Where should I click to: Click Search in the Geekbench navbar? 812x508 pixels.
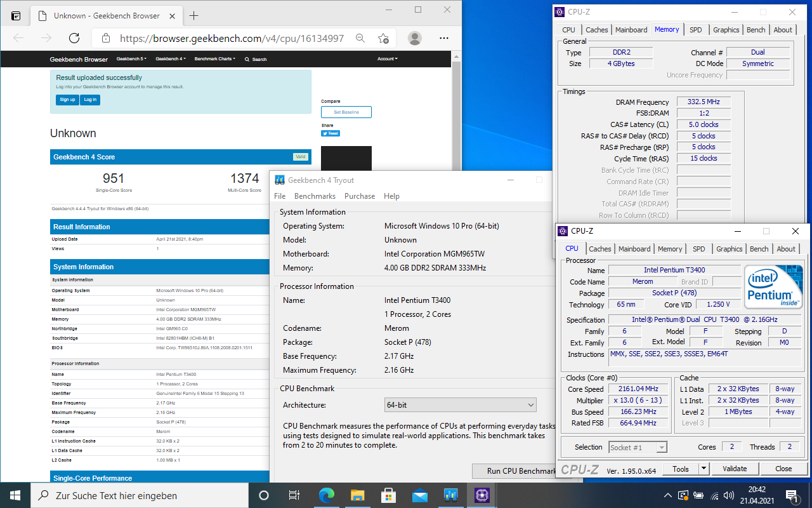[x=256, y=59]
